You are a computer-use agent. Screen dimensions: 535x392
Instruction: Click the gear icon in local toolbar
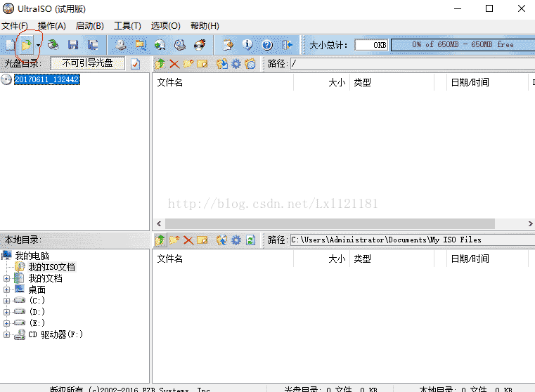[236, 240]
